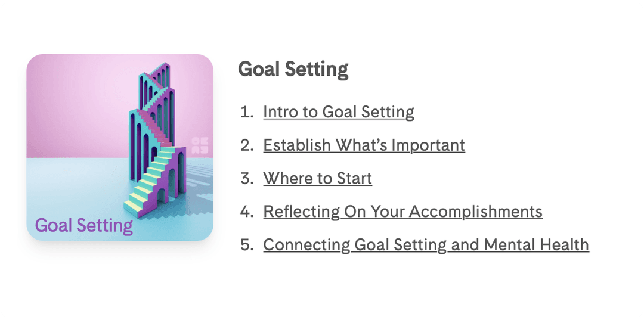Click the arched doorway under the lower stairs
The width and height of the screenshot is (644, 320).
pyautogui.click(x=161, y=195)
